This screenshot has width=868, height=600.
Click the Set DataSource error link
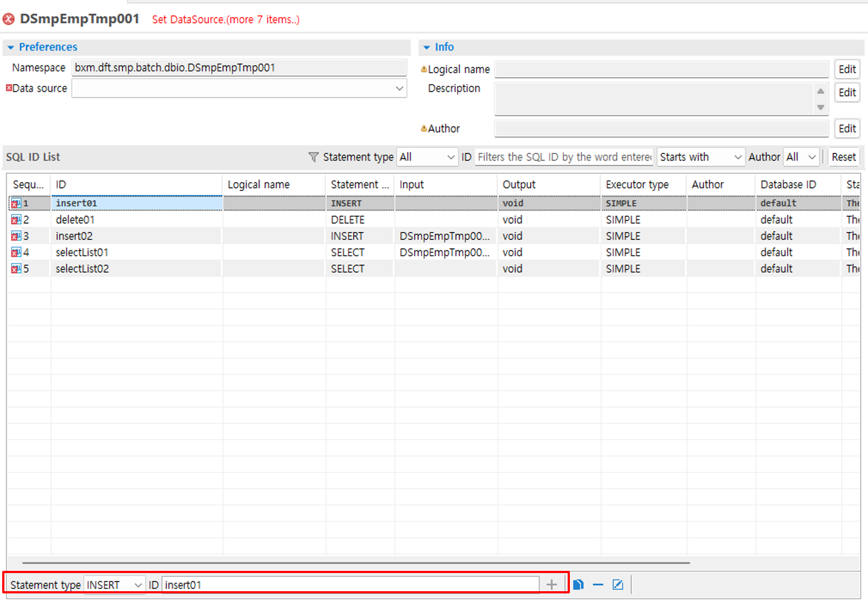tap(226, 19)
